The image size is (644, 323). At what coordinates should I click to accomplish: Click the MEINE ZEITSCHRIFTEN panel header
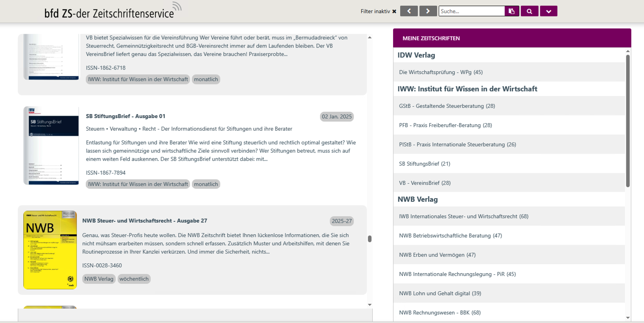point(512,38)
